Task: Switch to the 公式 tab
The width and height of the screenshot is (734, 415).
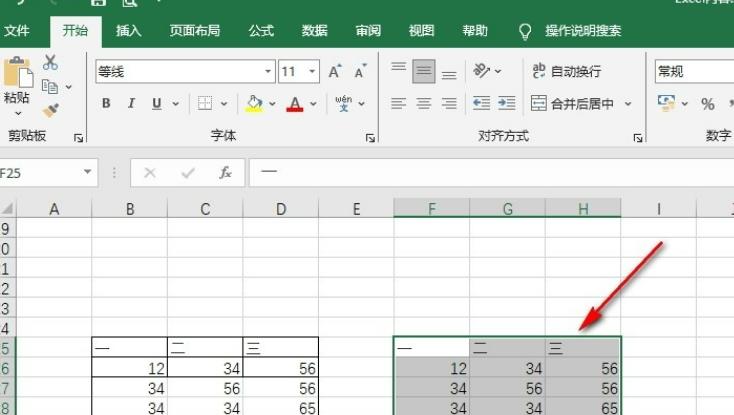Action: coord(261,31)
